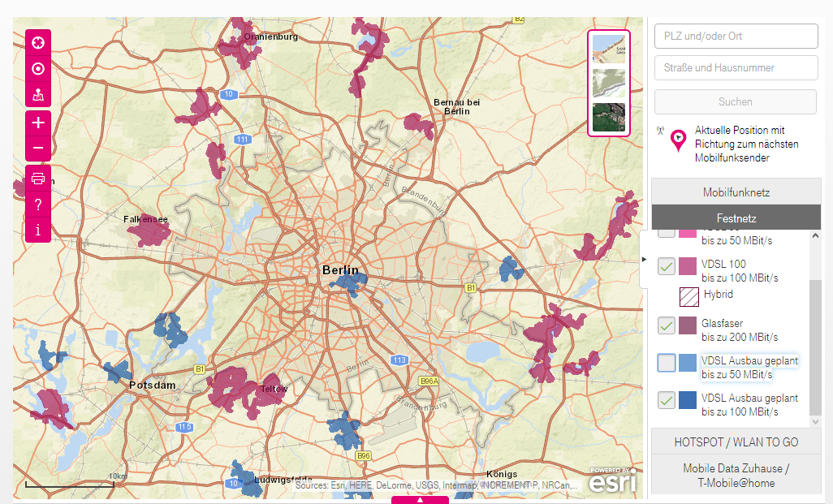Print the map with the printer icon

(x=38, y=179)
